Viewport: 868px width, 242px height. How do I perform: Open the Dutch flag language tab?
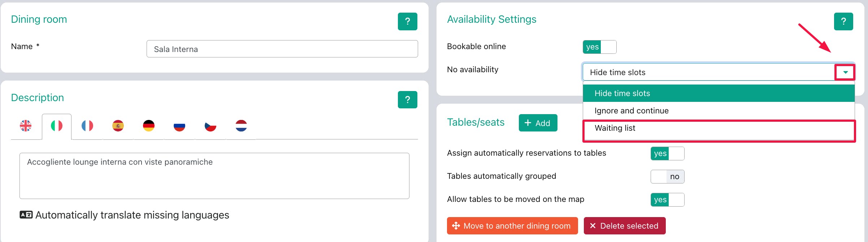[241, 126]
